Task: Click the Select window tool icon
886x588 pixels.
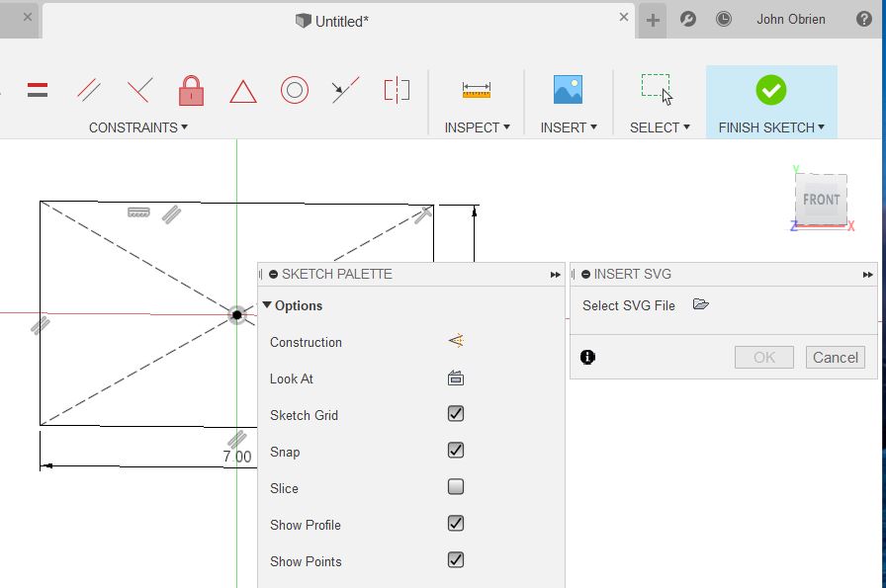Action: pyautogui.click(x=658, y=90)
